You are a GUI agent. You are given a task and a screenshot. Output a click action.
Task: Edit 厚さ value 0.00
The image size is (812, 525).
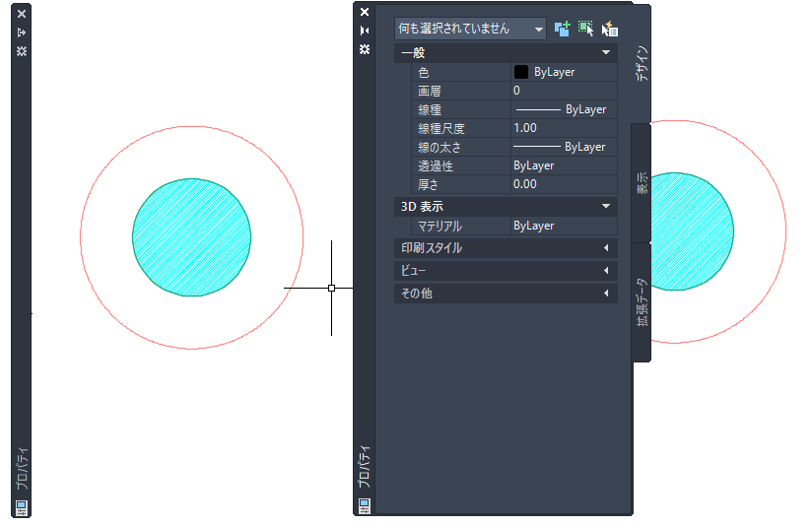564,184
